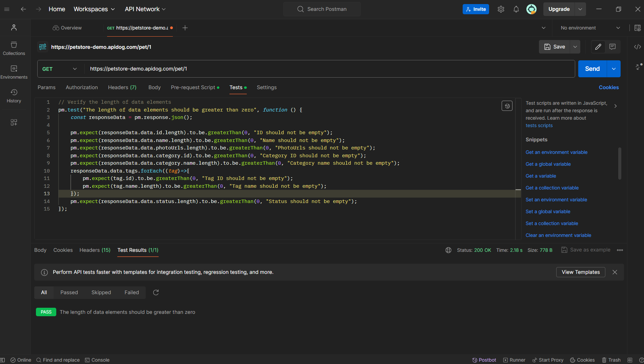Click the network globe icon by Status

coord(448,250)
